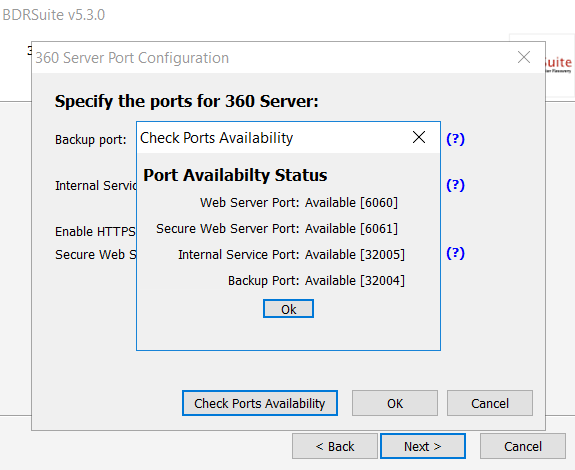Cancel the BDRSuite installer wizard
Image resolution: width=575 pixels, height=470 pixels.
click(523, 446)
